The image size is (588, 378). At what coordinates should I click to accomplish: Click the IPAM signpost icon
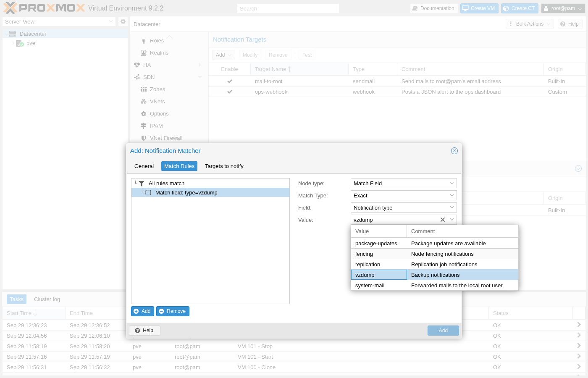click(x=144, y=126)
